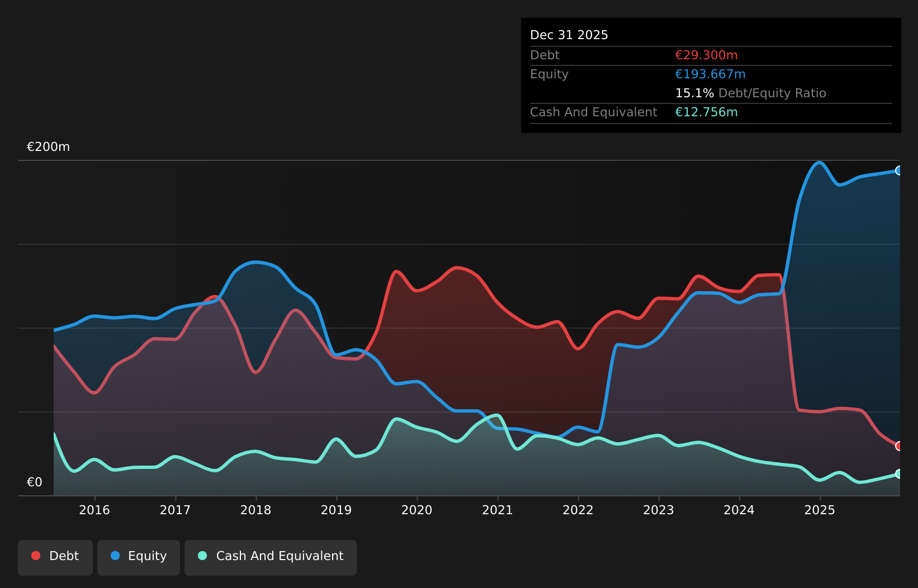Click the €200m y-axis label
Screen dimensions: 918x588
click(x=48, y=147)
